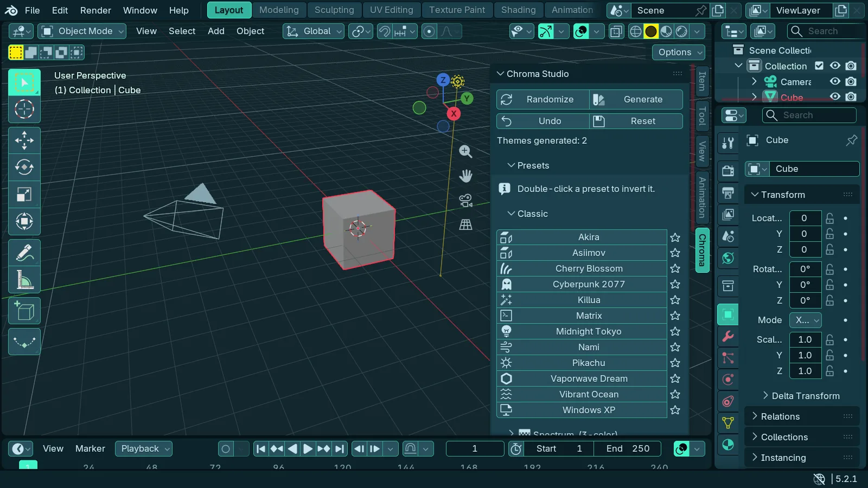Open the Physics properties tab icon
868x488 pixels.
[728, 380]
